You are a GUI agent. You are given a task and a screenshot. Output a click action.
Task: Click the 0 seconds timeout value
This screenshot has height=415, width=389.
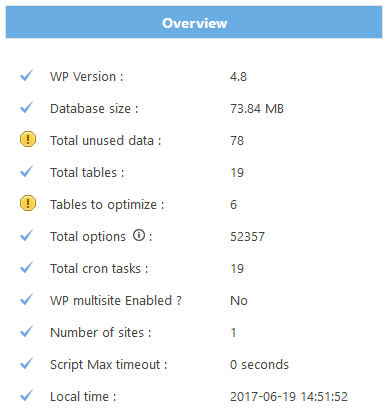point(259,365)
